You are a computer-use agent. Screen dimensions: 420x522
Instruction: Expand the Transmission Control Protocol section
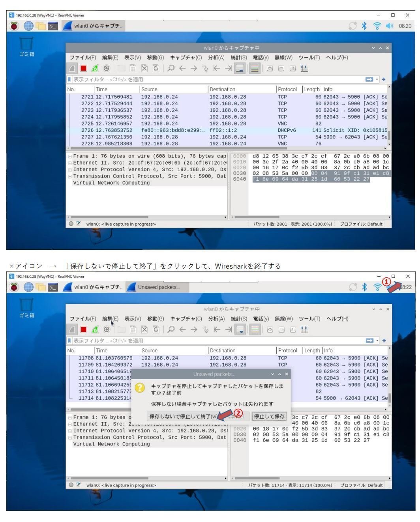[x=70, y=176]
